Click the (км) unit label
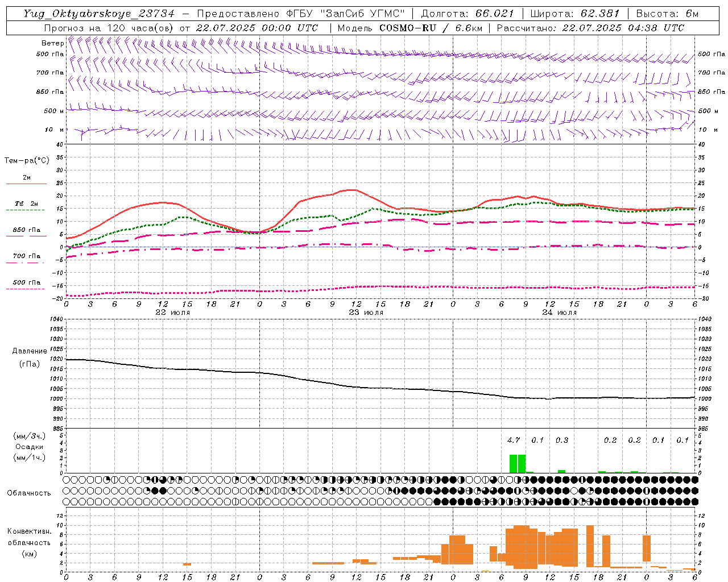The image size is (728, 582). [x=29, y=553]
